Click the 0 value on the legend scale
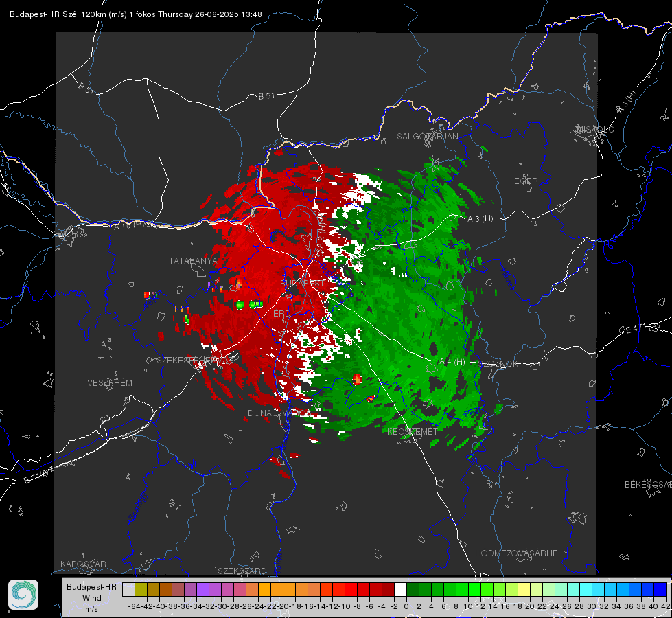Screen dimensions: 672x618 pyautogui.click(x=406, y=606)
